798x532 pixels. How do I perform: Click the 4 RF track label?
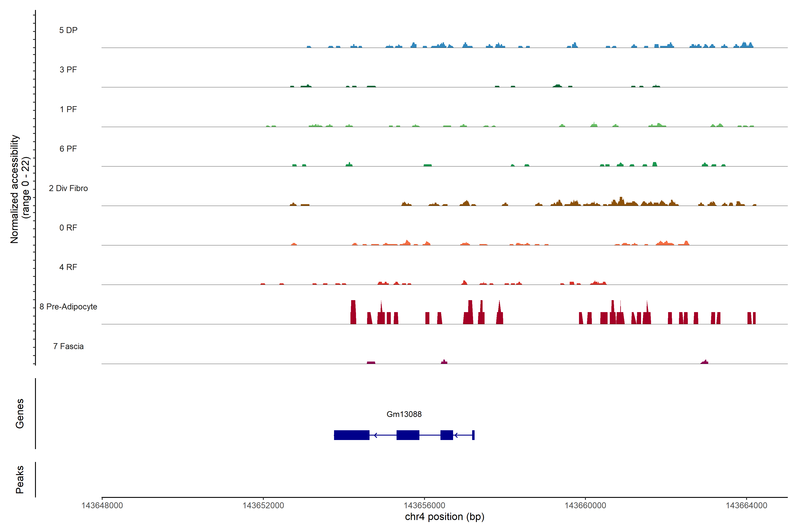pos(68,267)
